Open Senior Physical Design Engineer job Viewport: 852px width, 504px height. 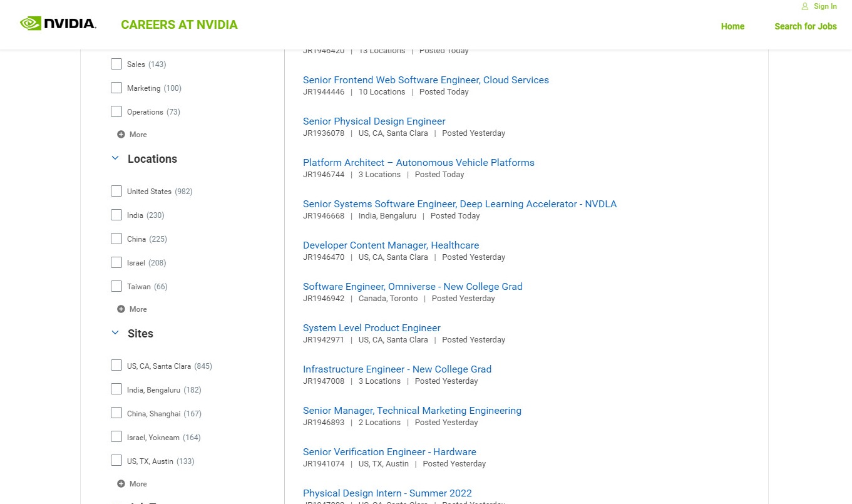374,121
